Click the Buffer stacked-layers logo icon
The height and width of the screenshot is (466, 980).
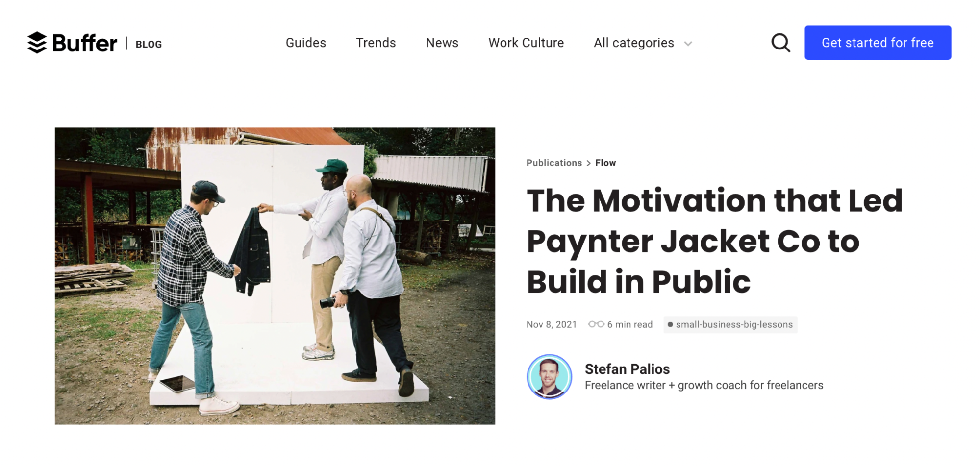click(37, 43)
